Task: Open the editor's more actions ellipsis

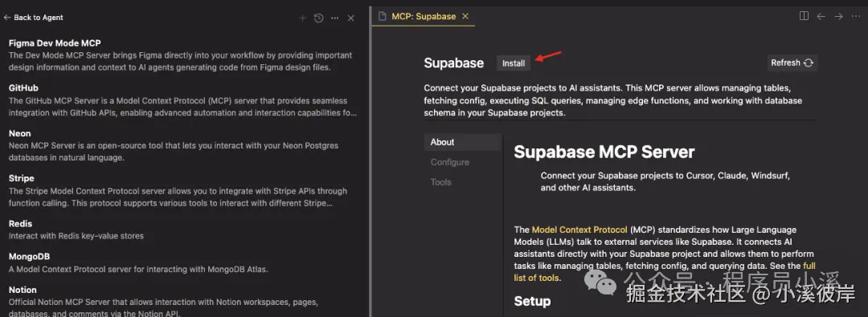Action: tap(855, 16)
